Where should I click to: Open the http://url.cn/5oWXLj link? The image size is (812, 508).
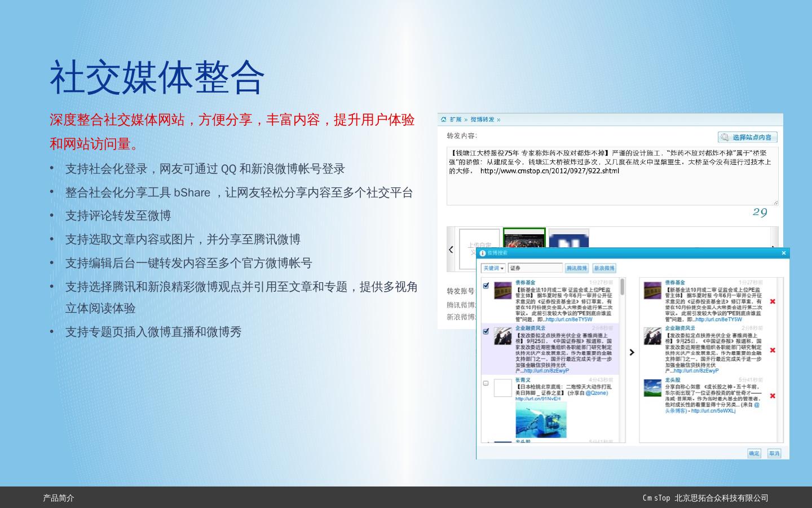[713, 411]
